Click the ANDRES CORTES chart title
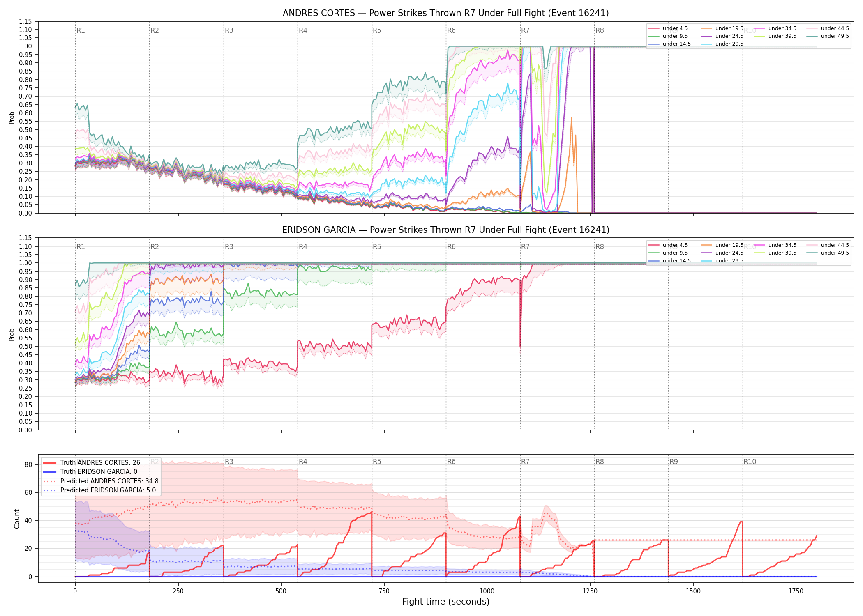Viewport: 863px width, 616px height. click(446, 13)
